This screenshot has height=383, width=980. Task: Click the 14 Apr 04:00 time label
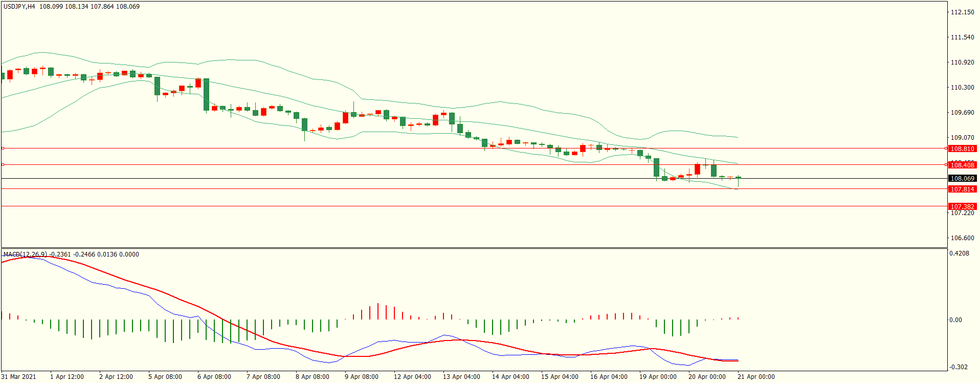click(x=510, y=377)
